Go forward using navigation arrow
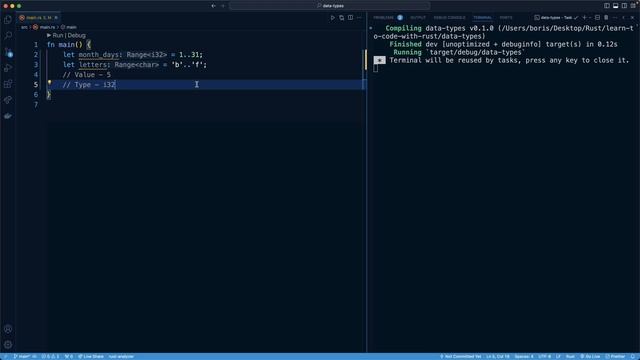 click(x=223, y=6)
